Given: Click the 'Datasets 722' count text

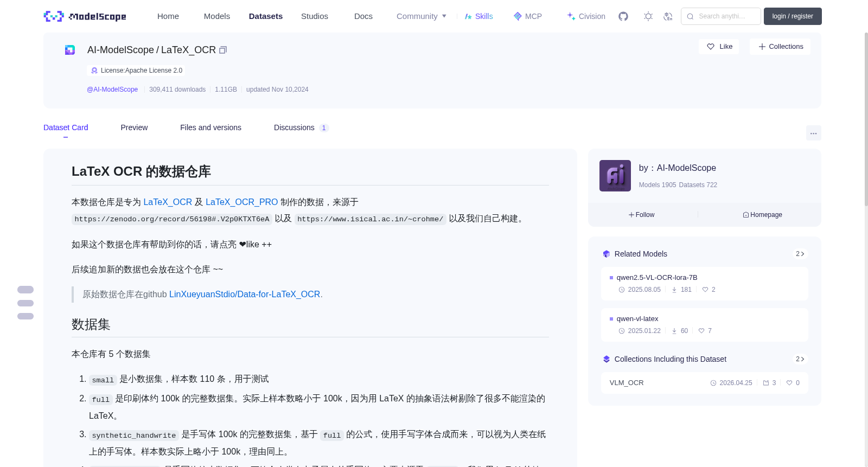Looking at the screenshot, I should [698, 185].
